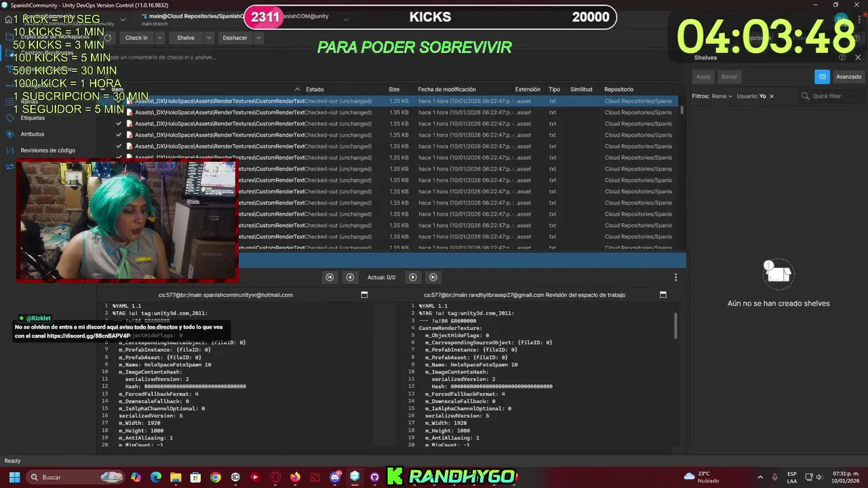The height and width of the screenshot is (488, 868).
Task: Open the diff viewer three-dot options
Action: tap(675, 277)
